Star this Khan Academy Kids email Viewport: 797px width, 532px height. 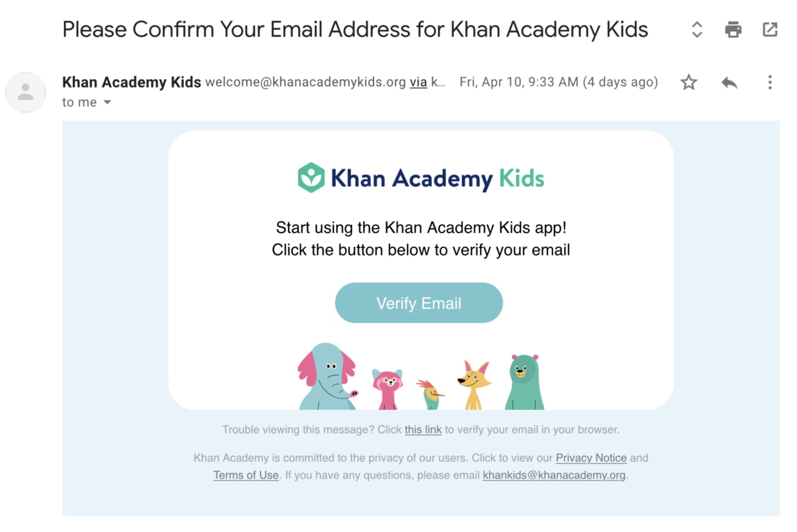click(x=688, y=82)
